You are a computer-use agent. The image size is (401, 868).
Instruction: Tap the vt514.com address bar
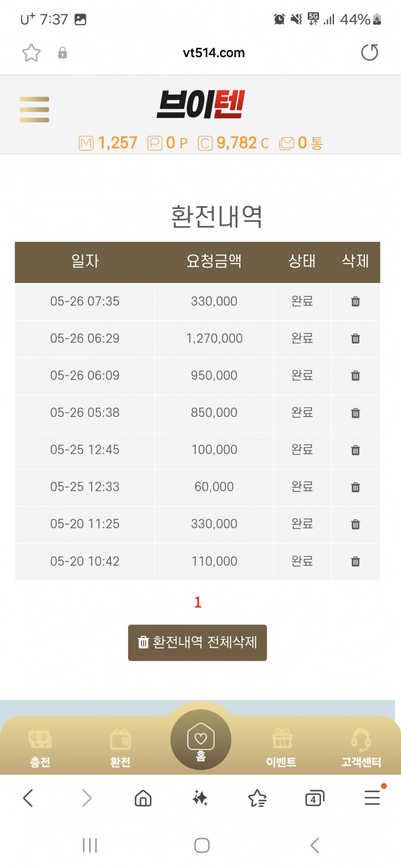[x=214, y=53]
